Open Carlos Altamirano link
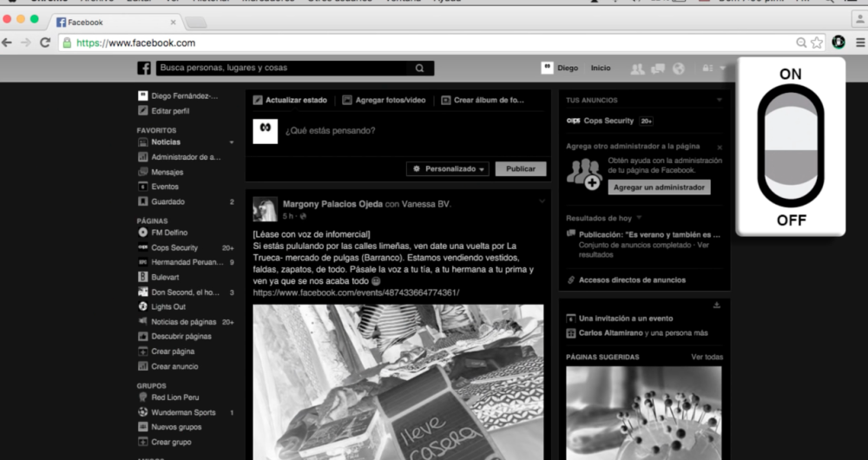The image size is (868, 460). click(x=610, y=333)
